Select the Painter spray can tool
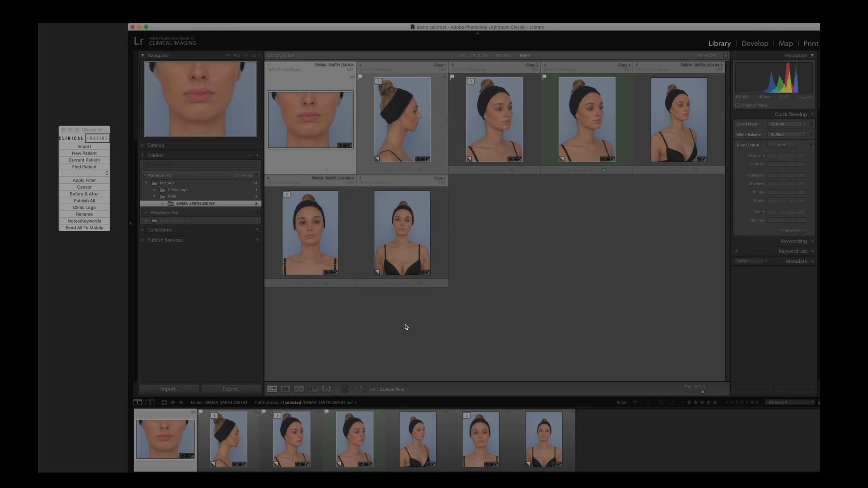 coord(344,389)
